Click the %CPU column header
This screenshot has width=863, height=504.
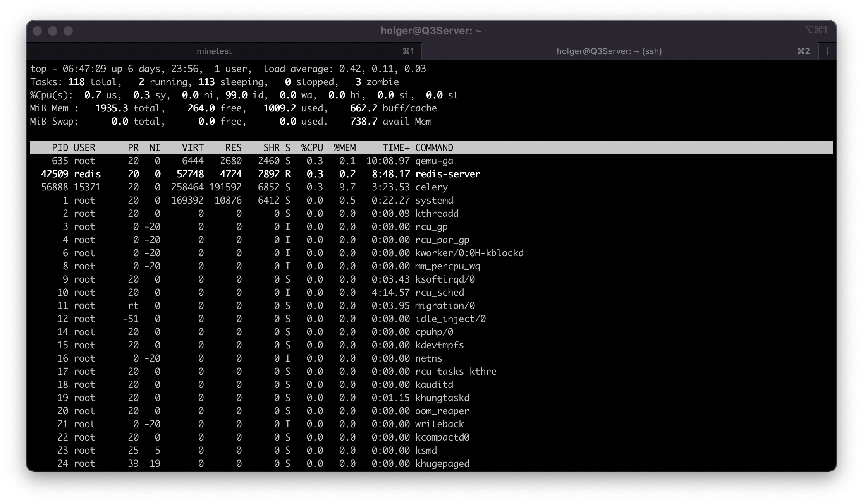point(312,148)
